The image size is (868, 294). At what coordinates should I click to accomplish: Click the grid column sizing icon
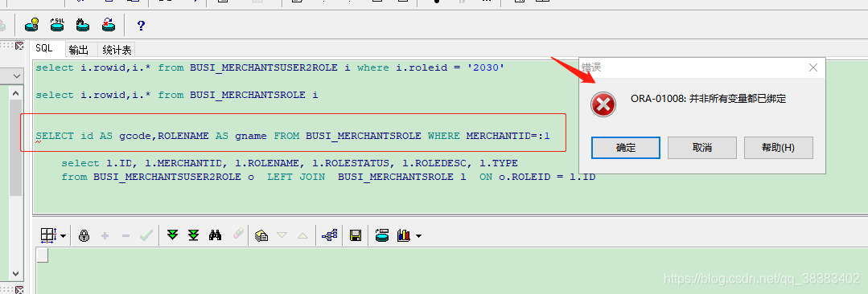click(48, 236)
